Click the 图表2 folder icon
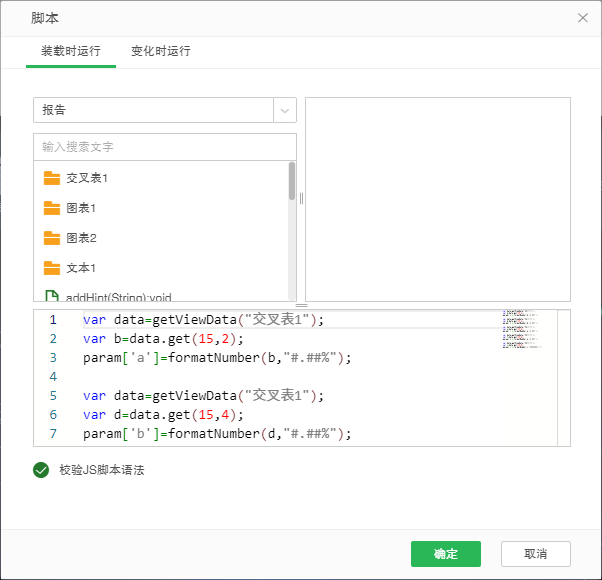This screenshot has height=580, width=602. (52, 238)
